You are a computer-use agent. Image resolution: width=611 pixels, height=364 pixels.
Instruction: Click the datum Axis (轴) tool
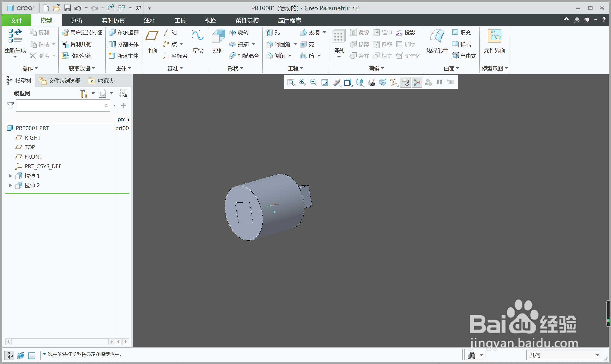coord(170,32)
